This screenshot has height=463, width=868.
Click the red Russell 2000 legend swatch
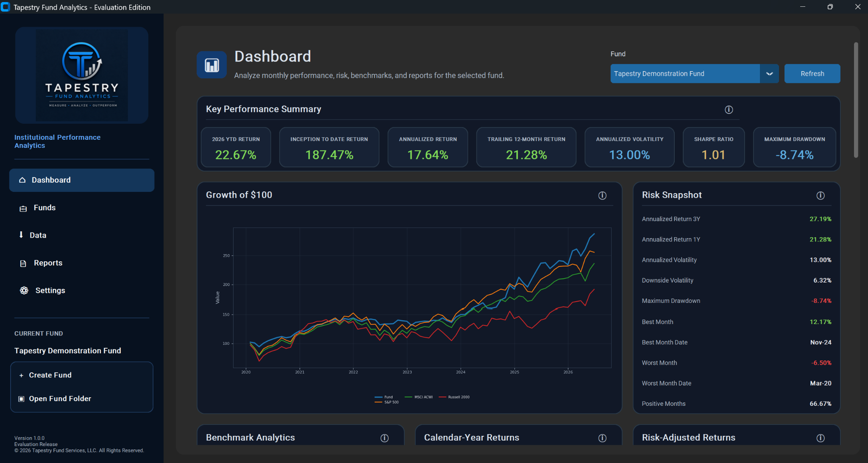click(442, 397)
